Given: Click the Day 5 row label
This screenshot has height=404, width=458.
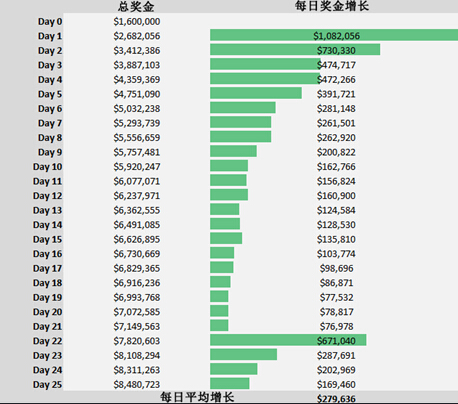Looking at the screenshot, I should [x=50, y=94].
